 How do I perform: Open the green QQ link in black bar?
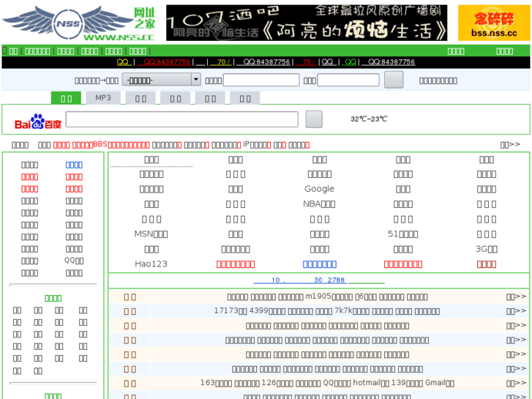click(x=350, y=61)
